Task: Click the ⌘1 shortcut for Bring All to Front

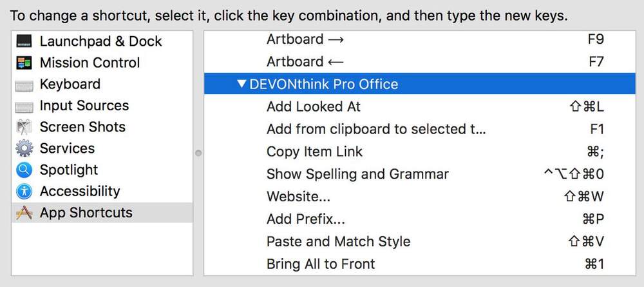Action: (594, 264)
